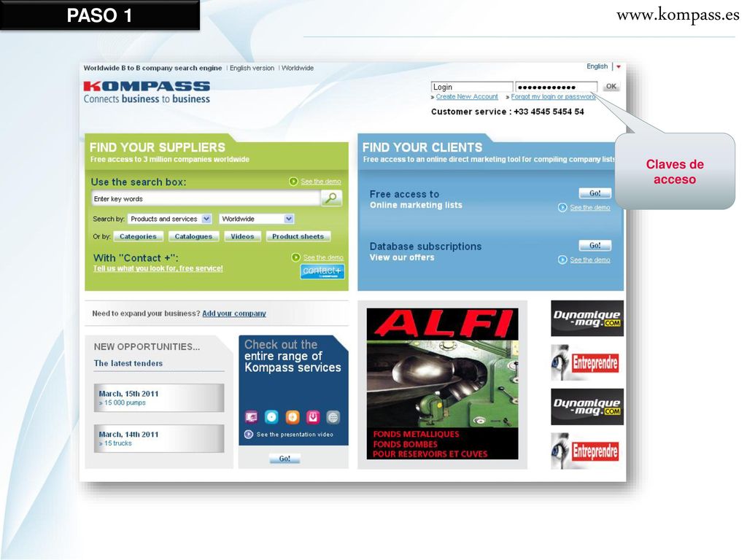Click Go! for Database subscriptions
This screenshot has height=560, width=747.
595,245
